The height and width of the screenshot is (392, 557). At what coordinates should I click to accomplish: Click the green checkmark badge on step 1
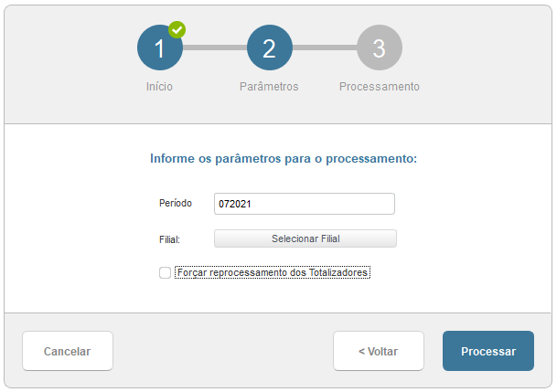pos(177,29)
